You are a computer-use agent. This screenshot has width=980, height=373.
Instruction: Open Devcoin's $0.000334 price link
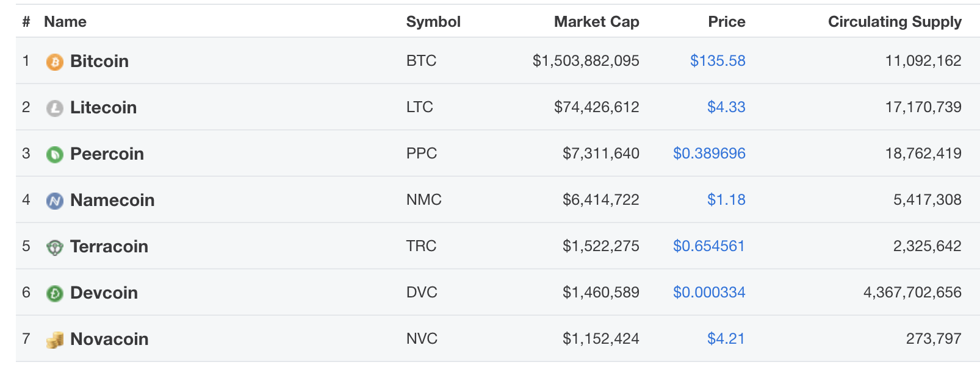pyautogui.click(x=708, y=293)
